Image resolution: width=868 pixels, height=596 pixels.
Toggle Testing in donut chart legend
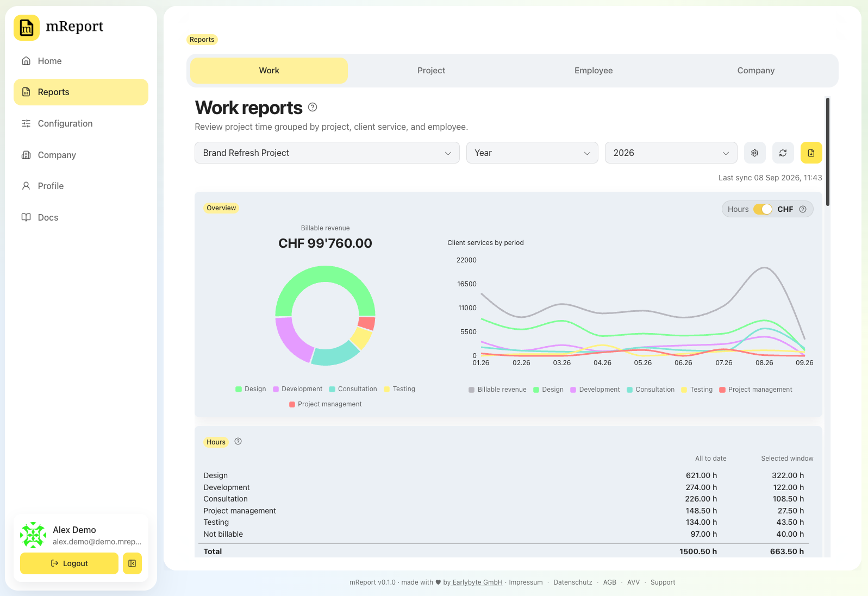[x=399, y=389]
